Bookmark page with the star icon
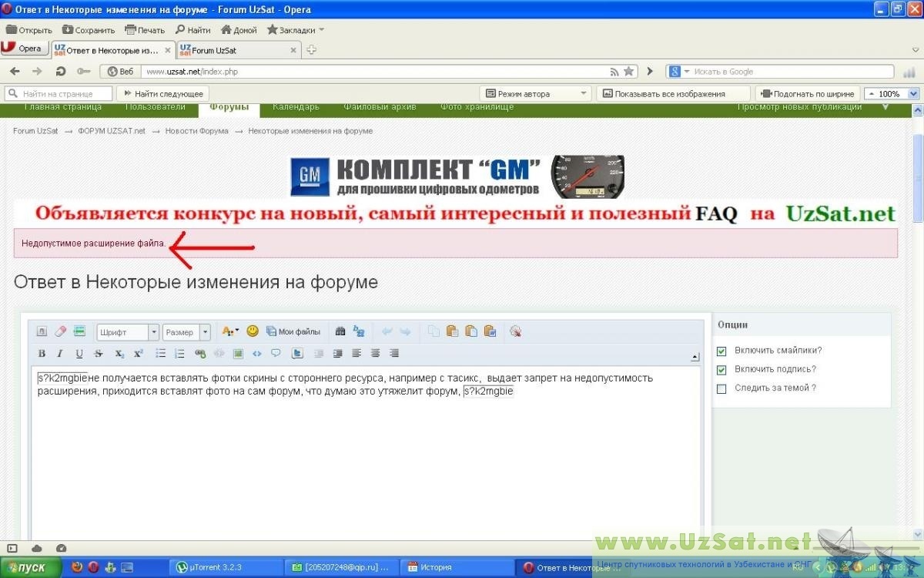This screenshot has height=578, width=924. coord(629,72)
